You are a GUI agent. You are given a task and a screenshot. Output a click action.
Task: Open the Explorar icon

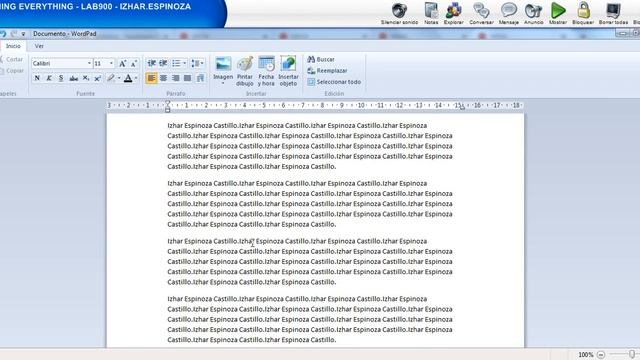tap(453, 13)
